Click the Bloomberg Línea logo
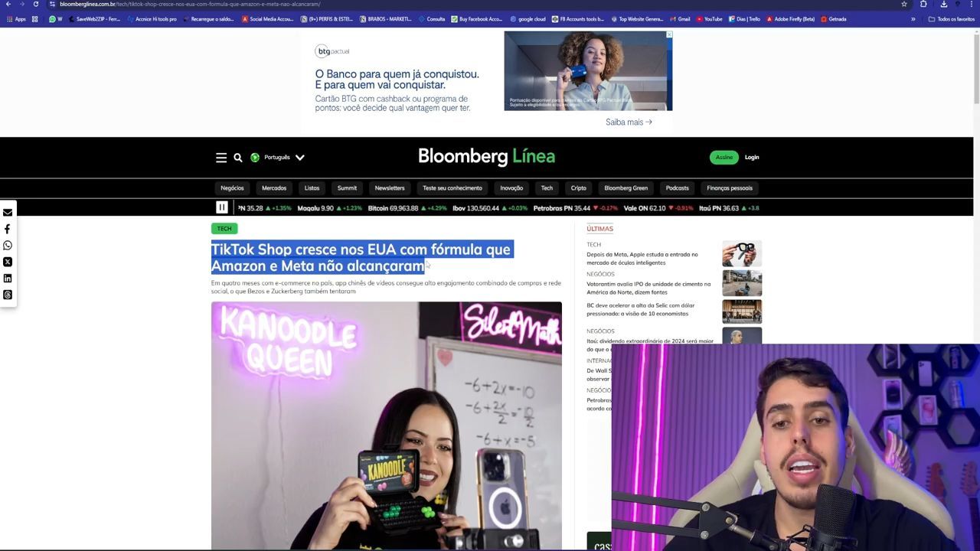The image size is (980, 551). click(486, 157)
